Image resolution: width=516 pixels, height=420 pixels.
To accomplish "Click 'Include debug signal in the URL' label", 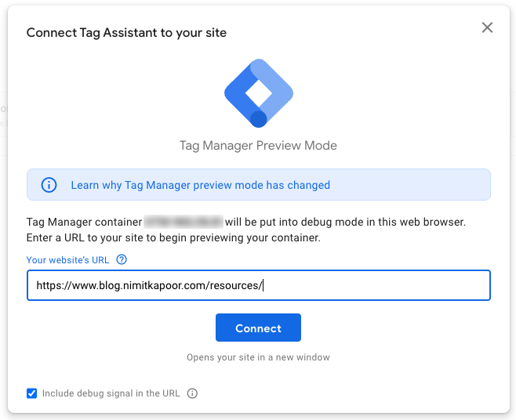I will click(x=111, y=393).
